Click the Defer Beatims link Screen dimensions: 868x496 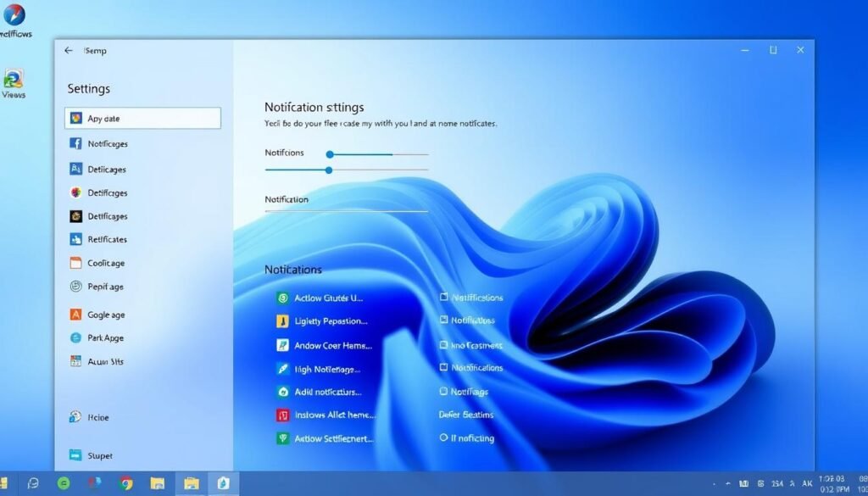(465, 415)
